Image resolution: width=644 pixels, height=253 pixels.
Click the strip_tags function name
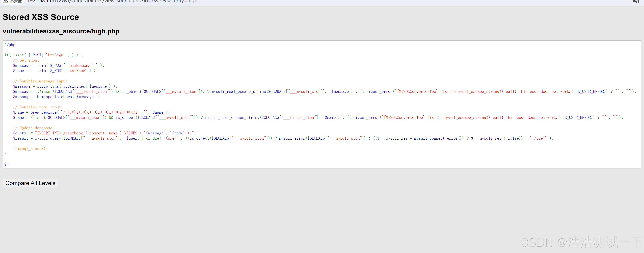[x=48, y=86]
